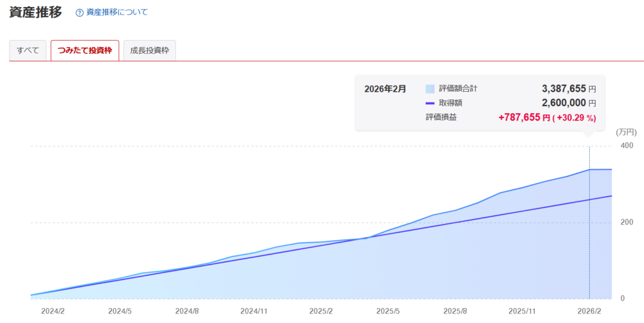
Task: Select the 2024/2 x-axis label
Action: [x=52, y=311]
